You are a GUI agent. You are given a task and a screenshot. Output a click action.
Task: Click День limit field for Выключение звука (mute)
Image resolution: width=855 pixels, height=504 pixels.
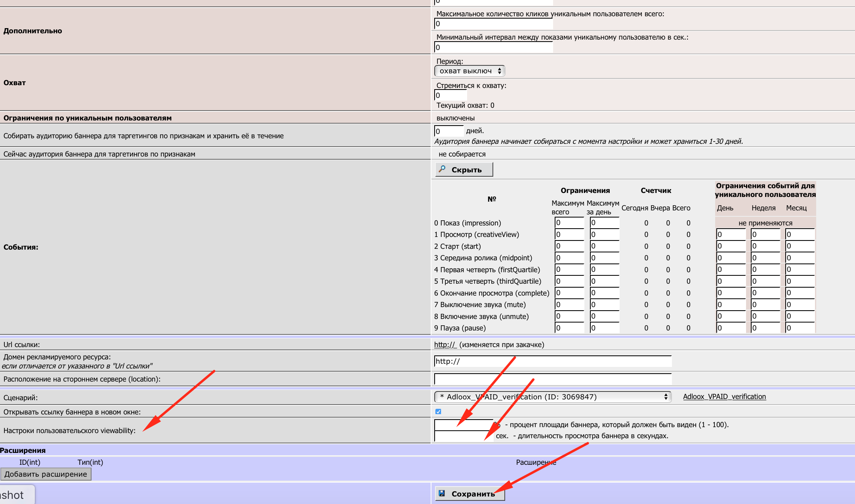pyautogui.click(x=731, y=305)
